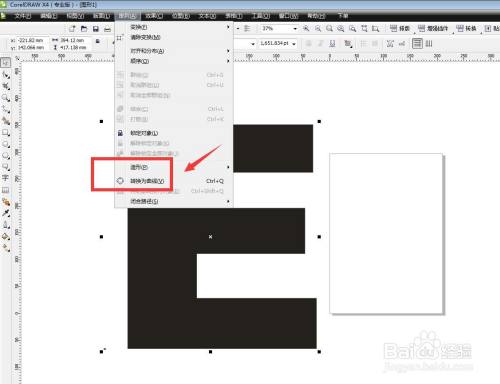Select the Fill tool in toolbox
Viewport: 500px width, 384px height.
pos(6,236)
